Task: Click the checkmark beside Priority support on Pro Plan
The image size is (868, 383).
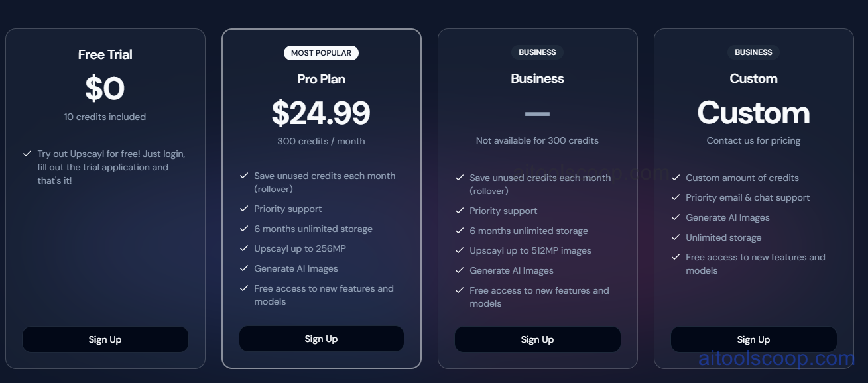Action: click(x=243, y=209)
